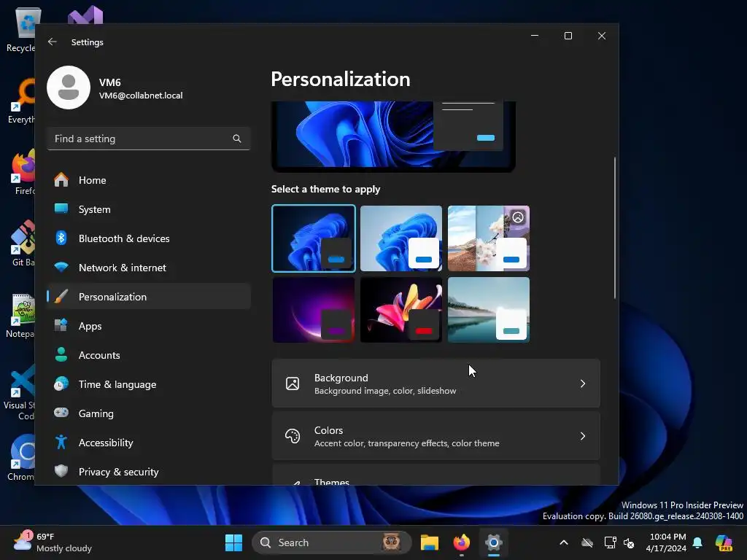Click the search magnifier in Find a setting
Viewport: 747px width, 560px height.
click(x=237, y=139)
